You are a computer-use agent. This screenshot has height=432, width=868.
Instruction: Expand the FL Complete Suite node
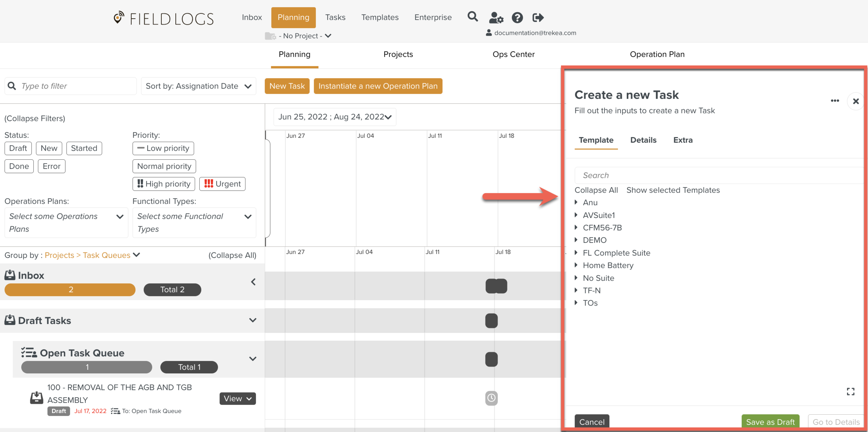576,253
